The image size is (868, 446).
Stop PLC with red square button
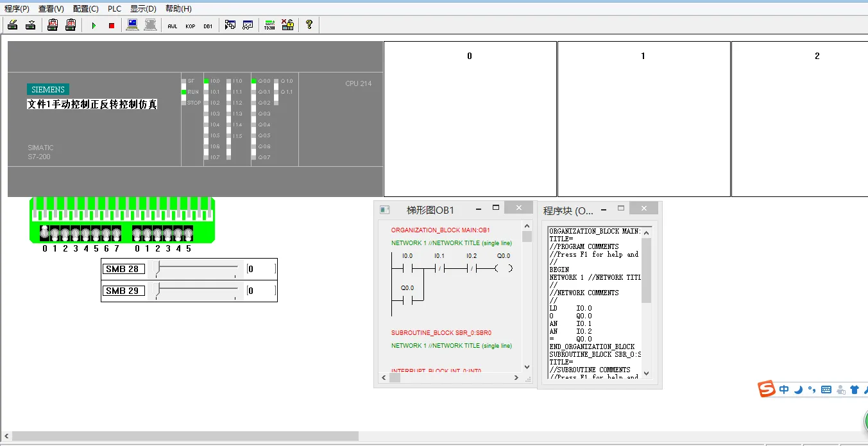tap(111, 25)
